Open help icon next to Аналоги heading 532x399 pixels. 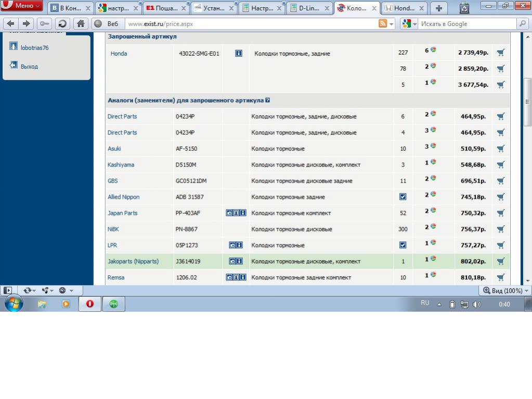(x=268, y=100)
